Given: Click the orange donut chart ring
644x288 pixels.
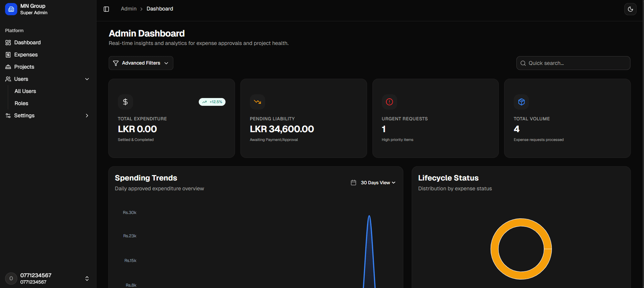Looking at the screenshot, I should point(495,249).
